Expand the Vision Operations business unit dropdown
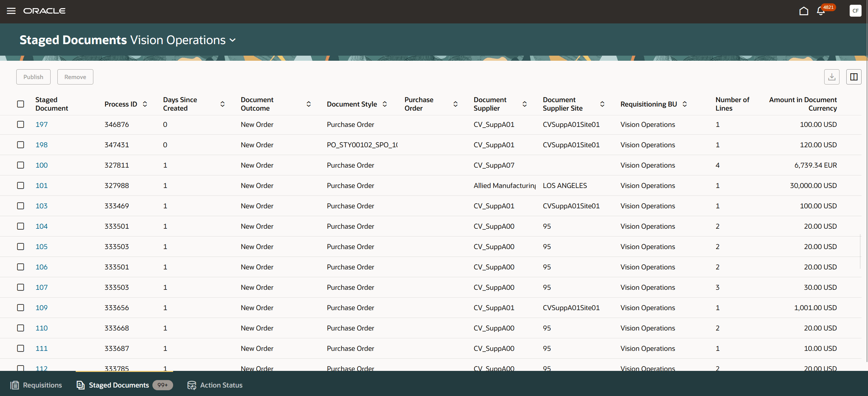 tap(233, 40)
